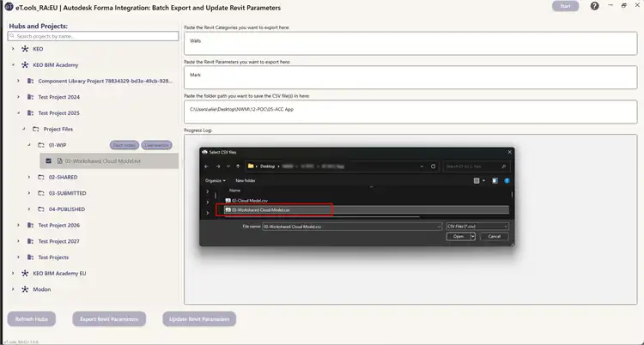Click the search box in the file dialog

pos(477,166)
